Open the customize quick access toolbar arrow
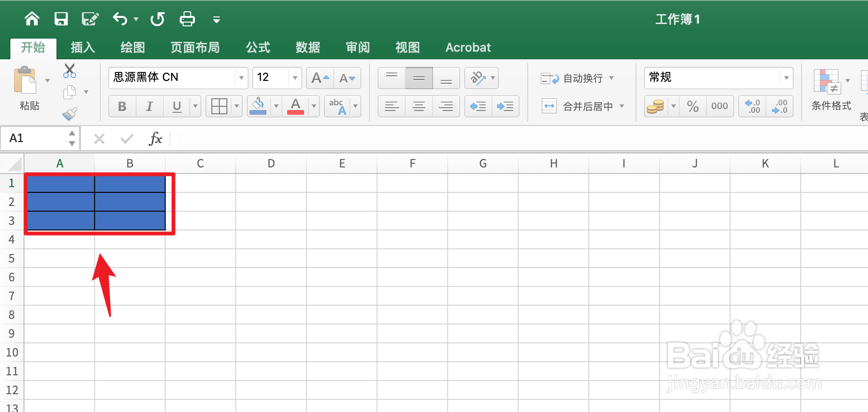Image resolution: width=868 pixels, height=412 pixels. (217, 20)
